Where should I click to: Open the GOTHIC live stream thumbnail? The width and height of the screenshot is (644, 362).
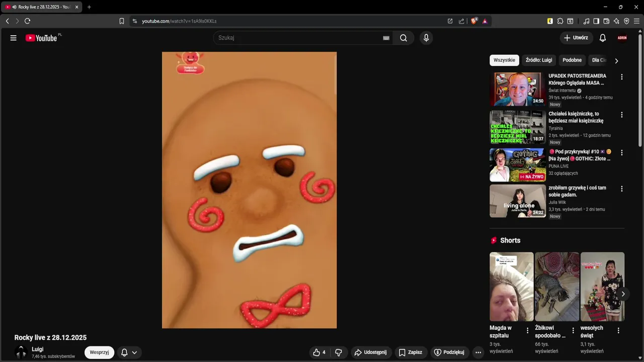click(518, 164)
